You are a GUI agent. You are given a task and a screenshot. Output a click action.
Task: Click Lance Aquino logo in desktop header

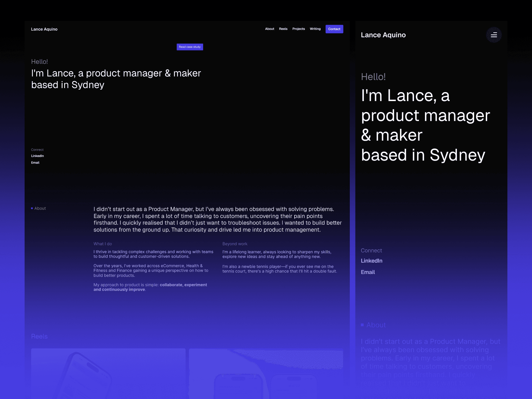coord(44,29)
